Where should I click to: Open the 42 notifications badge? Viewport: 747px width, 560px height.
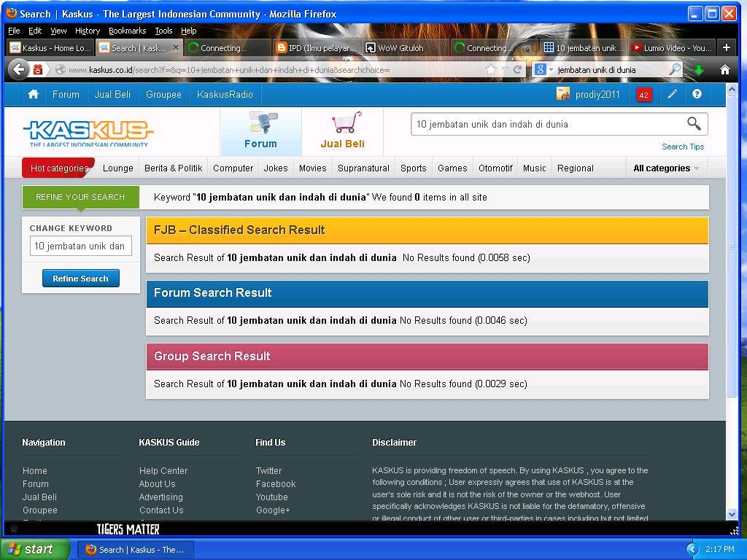[x=643, y=95]
